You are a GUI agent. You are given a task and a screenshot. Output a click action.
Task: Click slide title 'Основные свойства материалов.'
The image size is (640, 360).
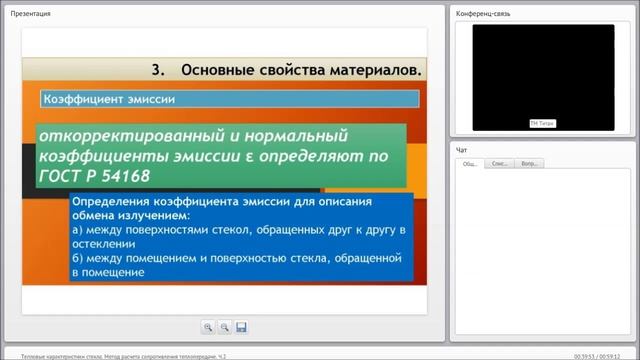click(x=301, y=70)
